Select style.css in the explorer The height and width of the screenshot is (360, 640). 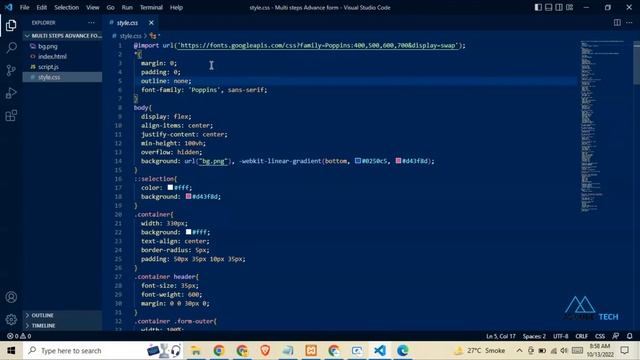coord(62,77)
